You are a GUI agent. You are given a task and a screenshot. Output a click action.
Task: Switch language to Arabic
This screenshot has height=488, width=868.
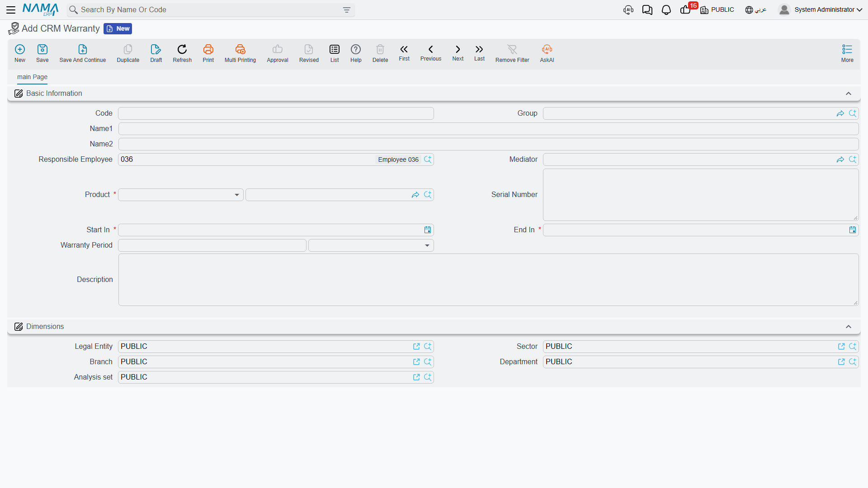click(756, 10)
